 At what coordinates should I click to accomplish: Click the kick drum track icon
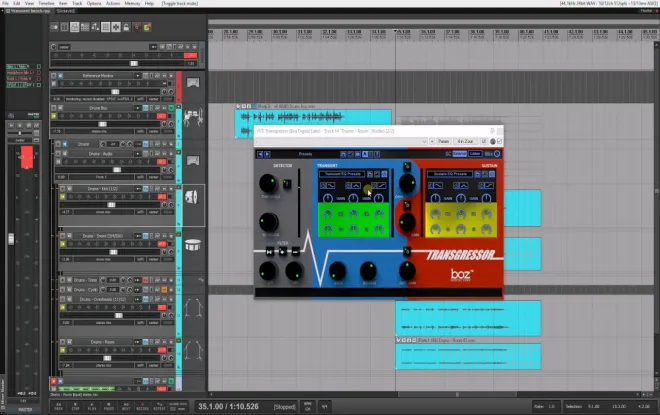192,197
